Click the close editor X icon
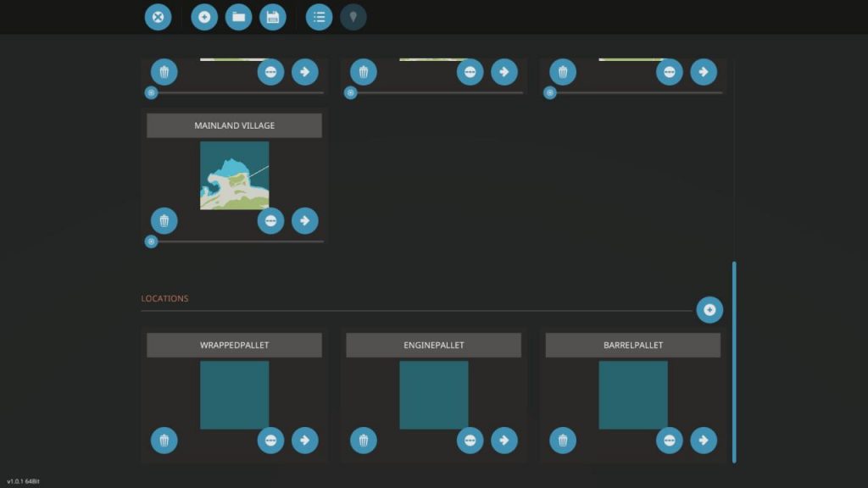 (x=158, y=17)
